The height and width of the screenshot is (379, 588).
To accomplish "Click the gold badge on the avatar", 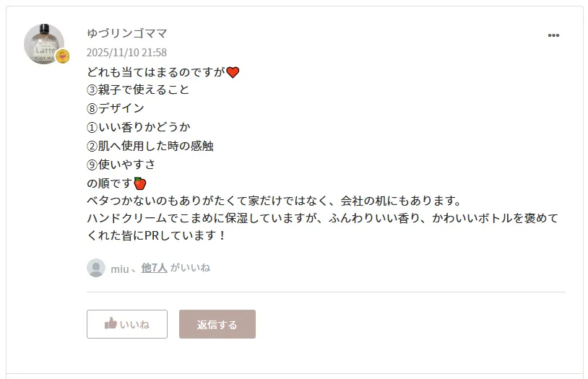I will pyautogui.click(x=63, y=56).
